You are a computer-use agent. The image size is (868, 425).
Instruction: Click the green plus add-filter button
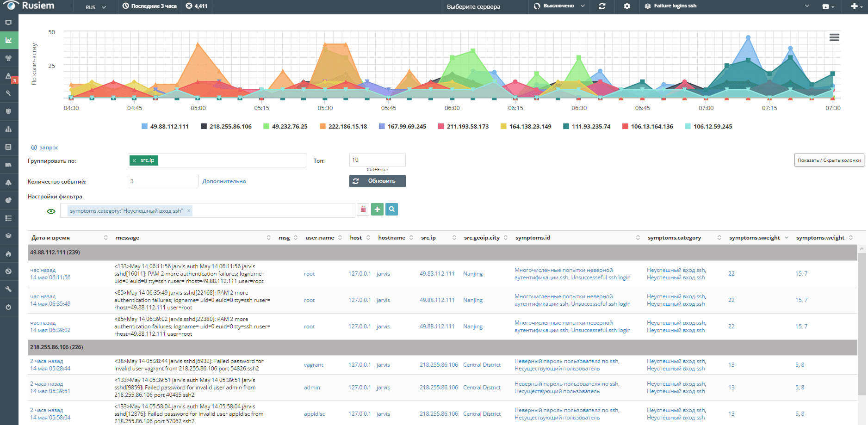pyautogui.click(x=378, y=209)
